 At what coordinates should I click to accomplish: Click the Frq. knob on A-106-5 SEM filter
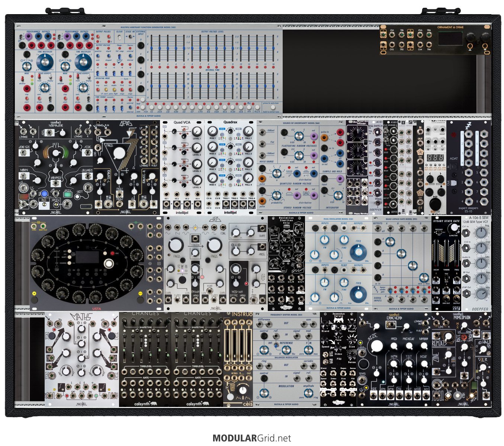pyautogui.click(x=481, y=233)
